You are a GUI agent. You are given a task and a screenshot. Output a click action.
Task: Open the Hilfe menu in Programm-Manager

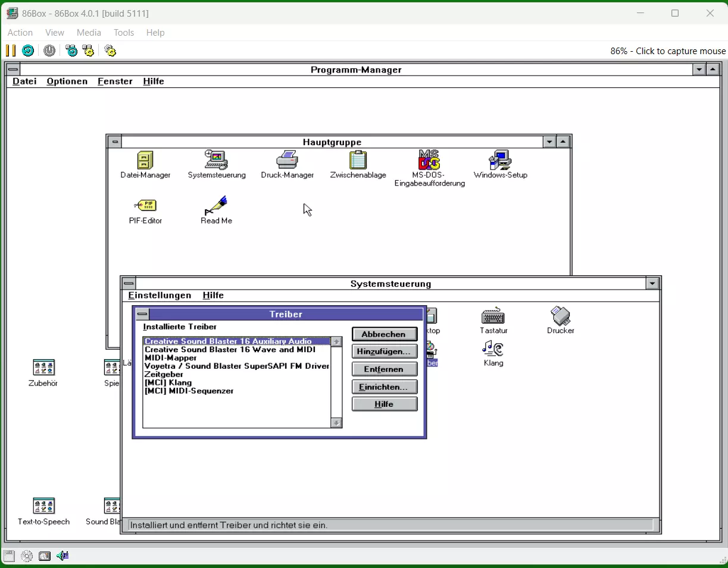tap(154, 81)
